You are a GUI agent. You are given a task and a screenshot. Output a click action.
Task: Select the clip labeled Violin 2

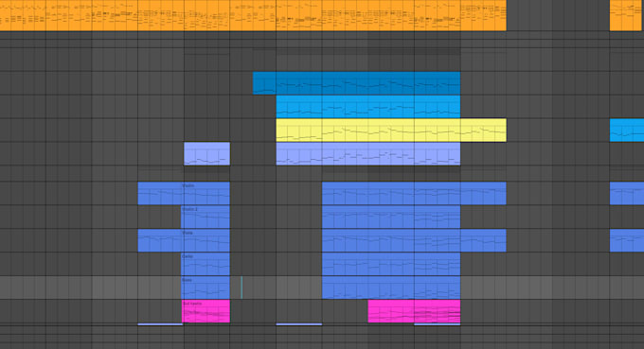(x=206, y=217)
